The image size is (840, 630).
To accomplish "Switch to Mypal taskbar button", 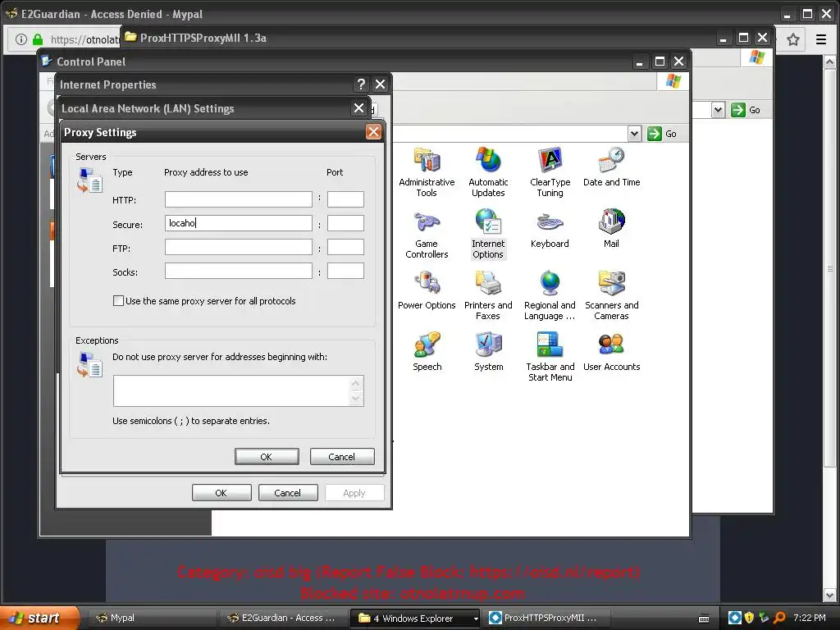I will (x=150, y=618).
